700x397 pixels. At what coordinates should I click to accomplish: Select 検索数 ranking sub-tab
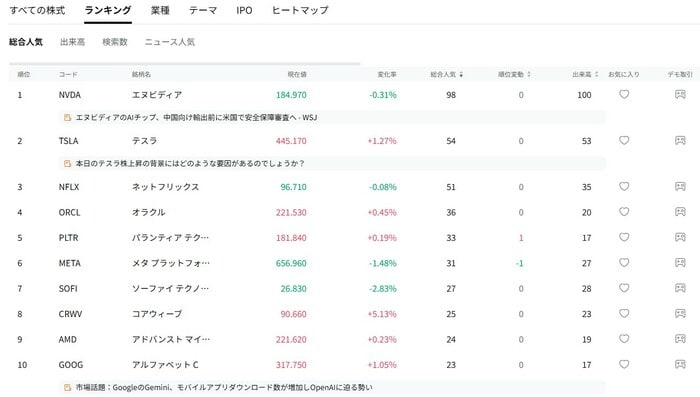click(115, 42)
